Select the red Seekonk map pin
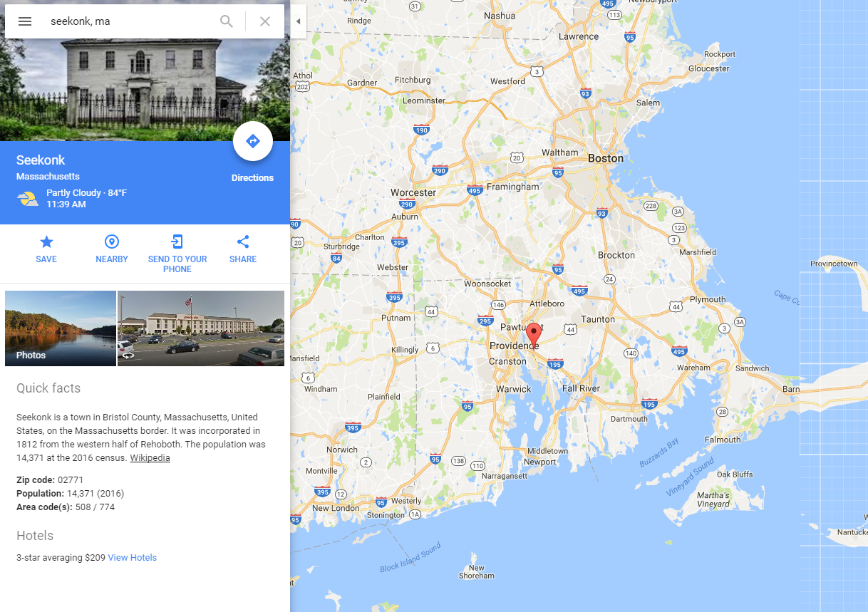The height and width of the screenshot is (612, 868). [x=533, y=335]
